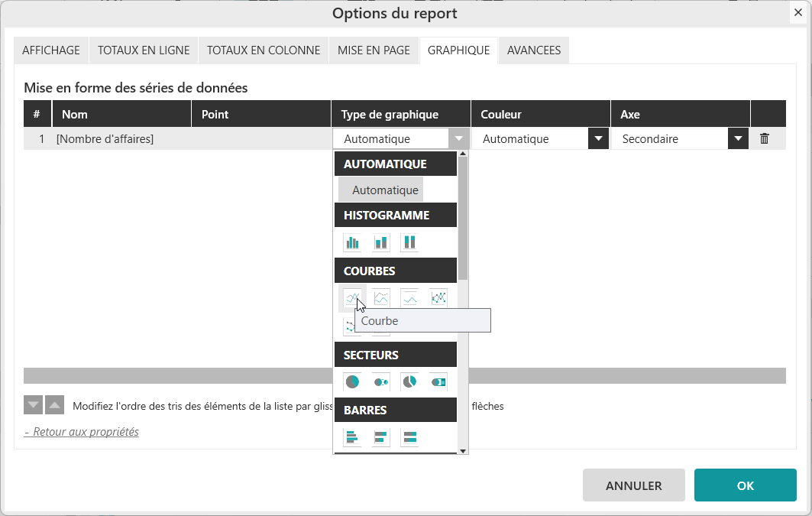812x516 pixels.
Task: Select the Courbe line chart icon
Action: pyautogui.click(x=352, y=298)
